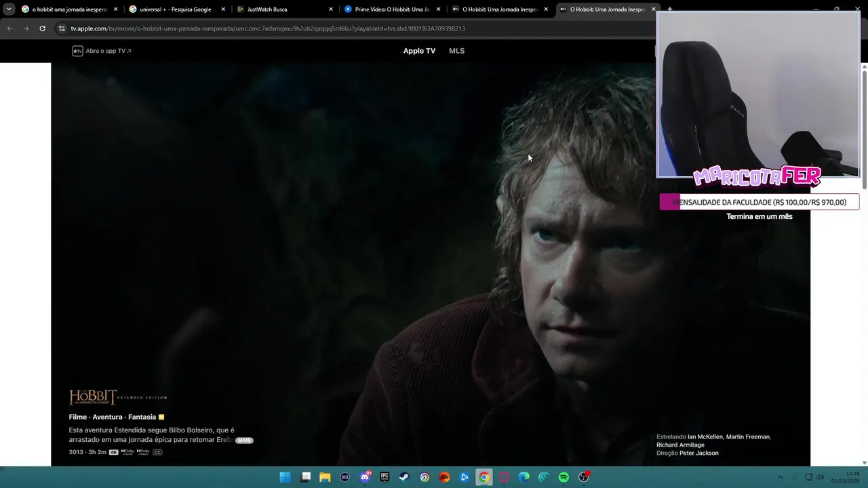Click the yellow age rating badge
868x488 pixels.
(161, 417)
